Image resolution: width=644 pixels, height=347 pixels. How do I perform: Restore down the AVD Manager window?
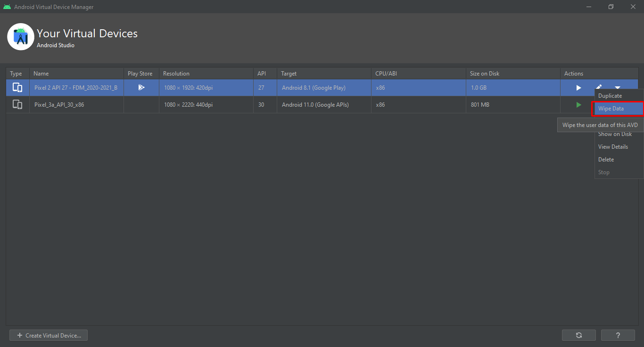click(x=611, y=7)
